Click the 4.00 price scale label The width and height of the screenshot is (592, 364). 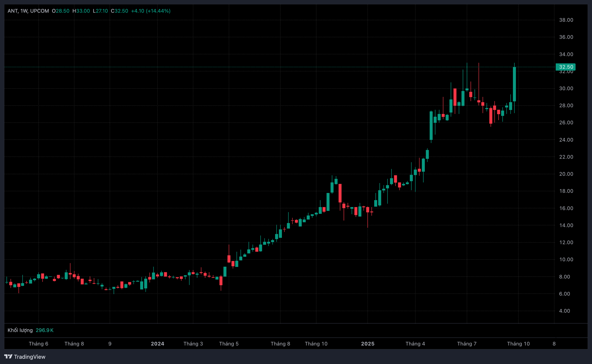(564, 311)
